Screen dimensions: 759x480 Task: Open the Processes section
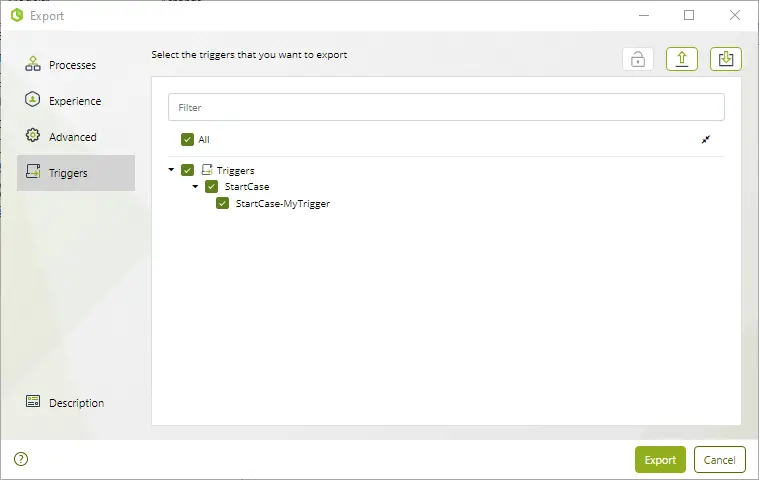coord(76,65)
